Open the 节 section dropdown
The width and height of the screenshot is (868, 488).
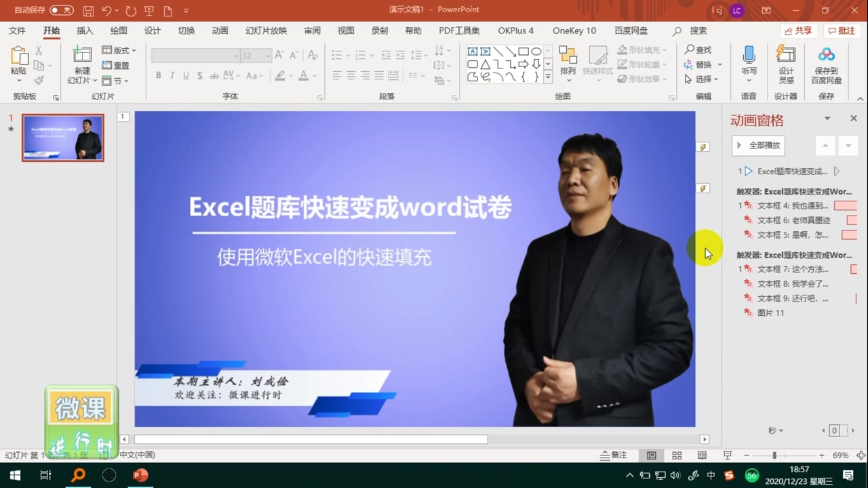click(115, 81)
